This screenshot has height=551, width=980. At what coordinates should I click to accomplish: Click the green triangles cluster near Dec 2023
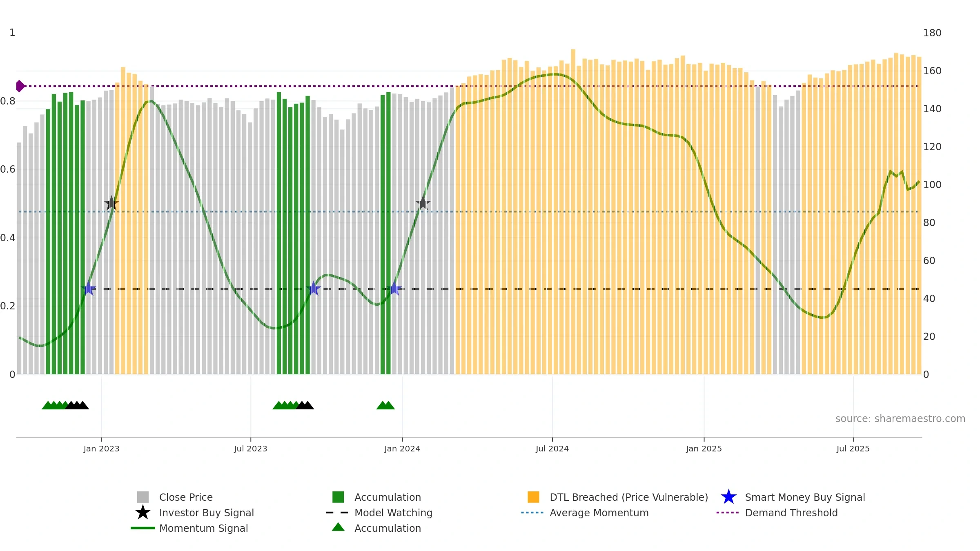coord(385,405)
